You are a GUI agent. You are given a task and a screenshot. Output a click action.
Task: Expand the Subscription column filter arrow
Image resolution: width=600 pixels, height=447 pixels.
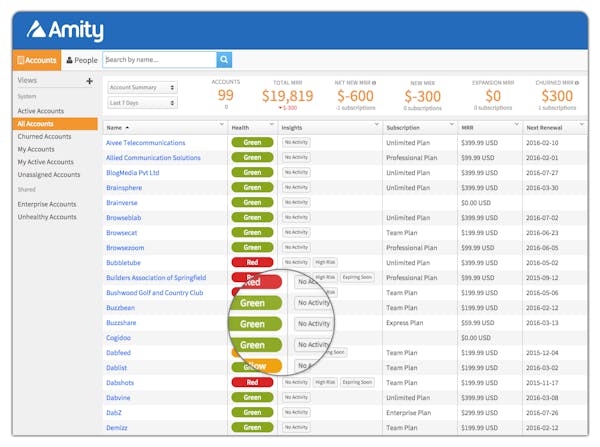[452, 124]
